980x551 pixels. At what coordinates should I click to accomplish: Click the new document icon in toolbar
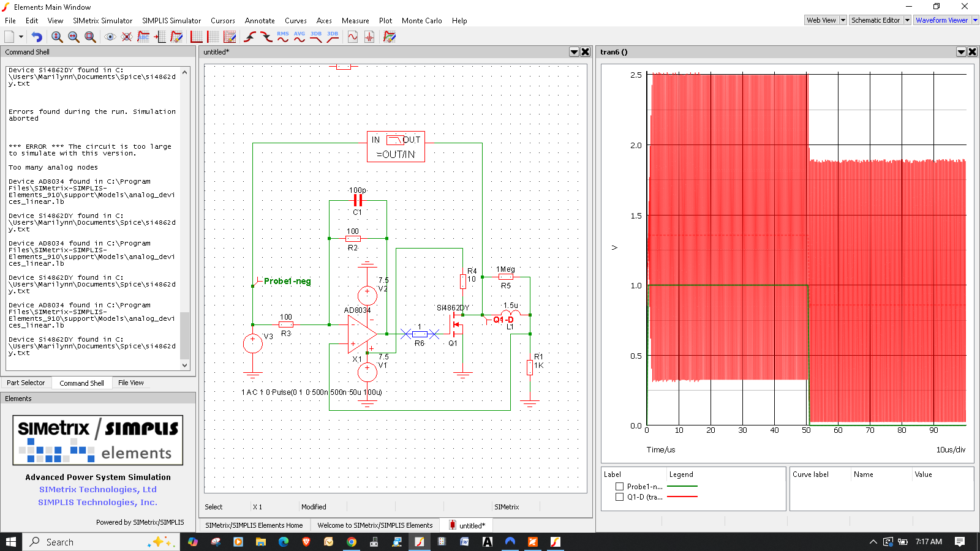[x=10, y=37]
